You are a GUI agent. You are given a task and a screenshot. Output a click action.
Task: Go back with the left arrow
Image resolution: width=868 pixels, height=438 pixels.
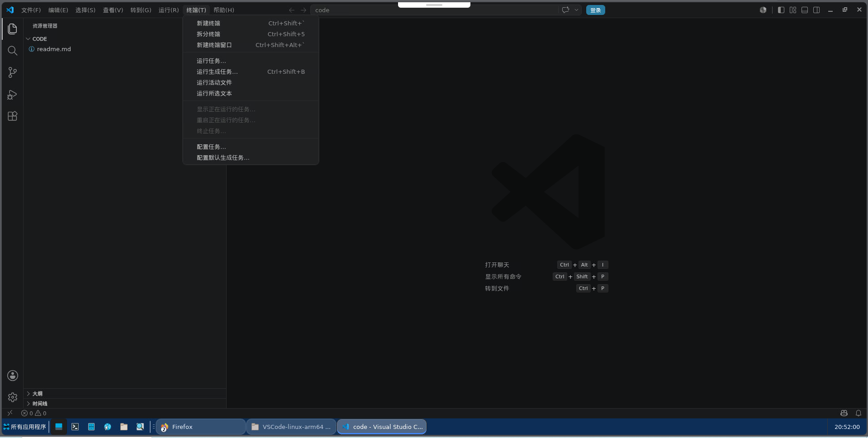coord(292,10)
